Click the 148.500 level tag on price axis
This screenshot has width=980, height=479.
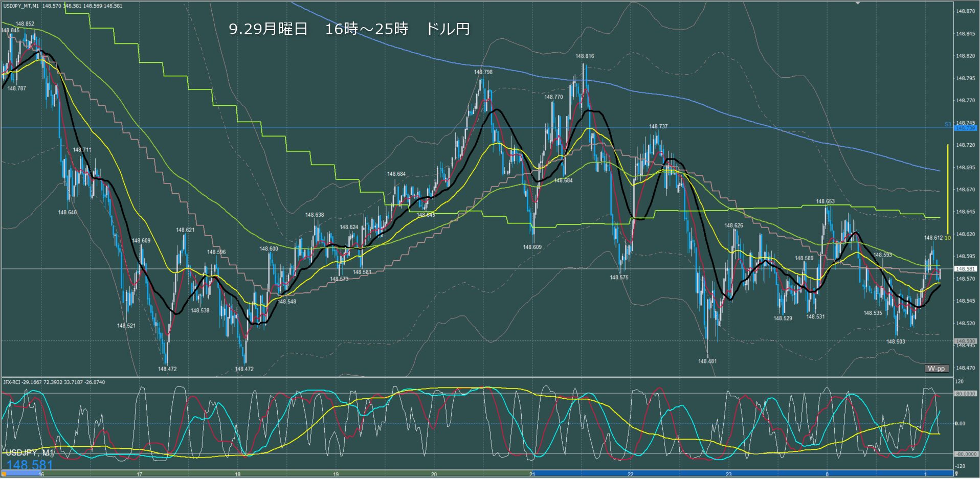(x=965, y=341)
